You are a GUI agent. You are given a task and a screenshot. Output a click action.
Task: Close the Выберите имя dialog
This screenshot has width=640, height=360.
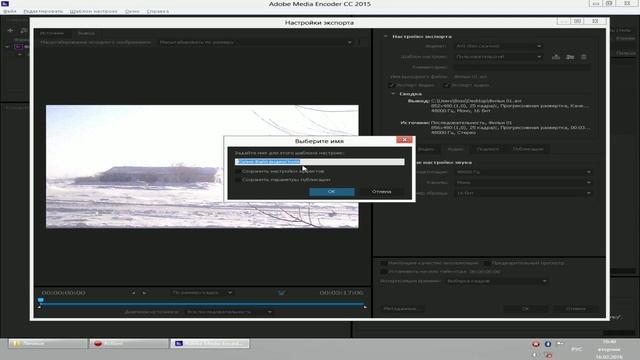pos(404,140)
